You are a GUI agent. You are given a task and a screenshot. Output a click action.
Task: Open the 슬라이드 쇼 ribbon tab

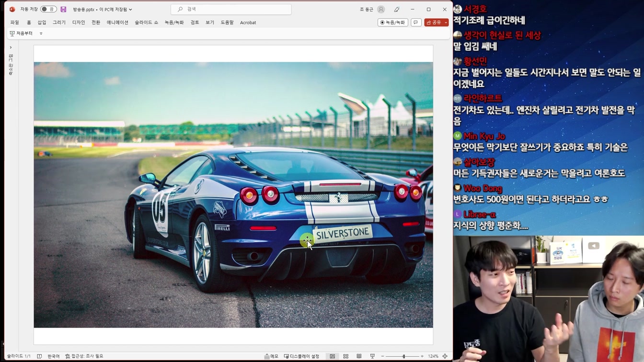(x=146, y=23)
